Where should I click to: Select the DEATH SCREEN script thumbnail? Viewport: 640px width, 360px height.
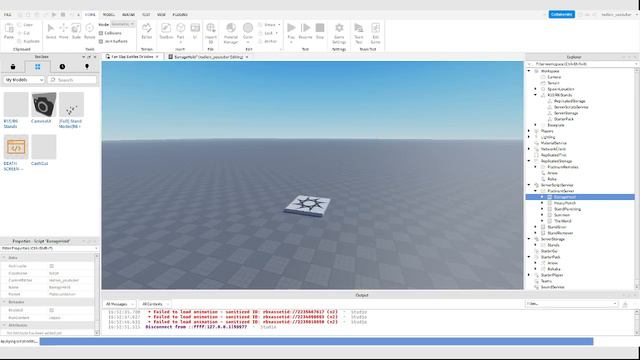click(16, 147)
